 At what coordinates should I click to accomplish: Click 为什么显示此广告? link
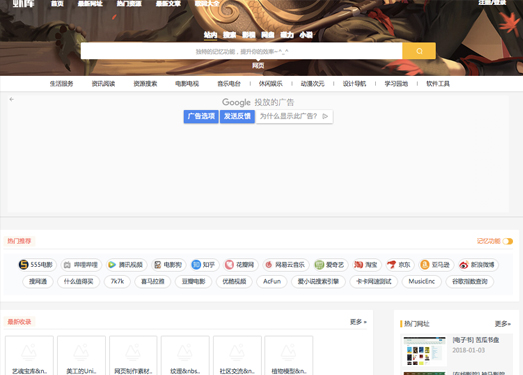click(294, 116)
